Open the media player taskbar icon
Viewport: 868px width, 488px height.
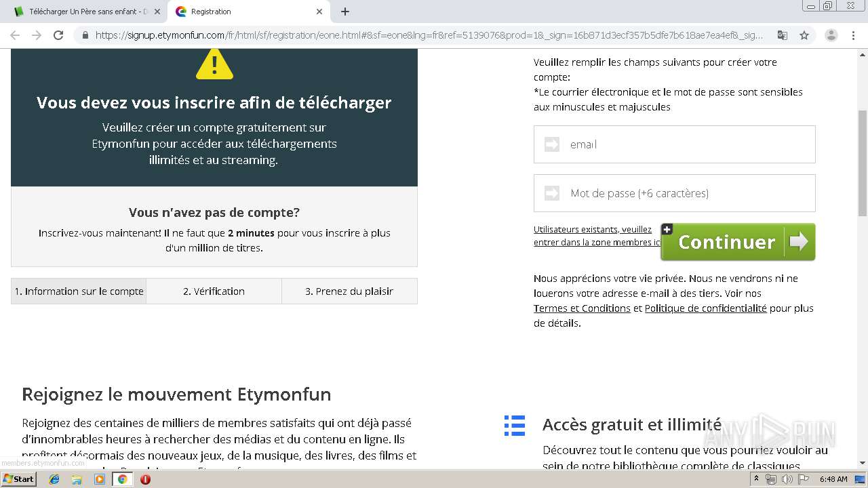[100, 479]
